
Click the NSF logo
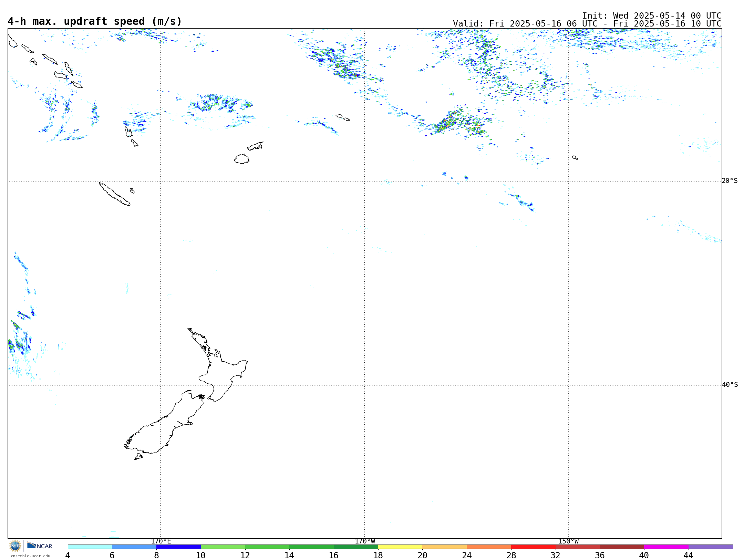point(15,546)
